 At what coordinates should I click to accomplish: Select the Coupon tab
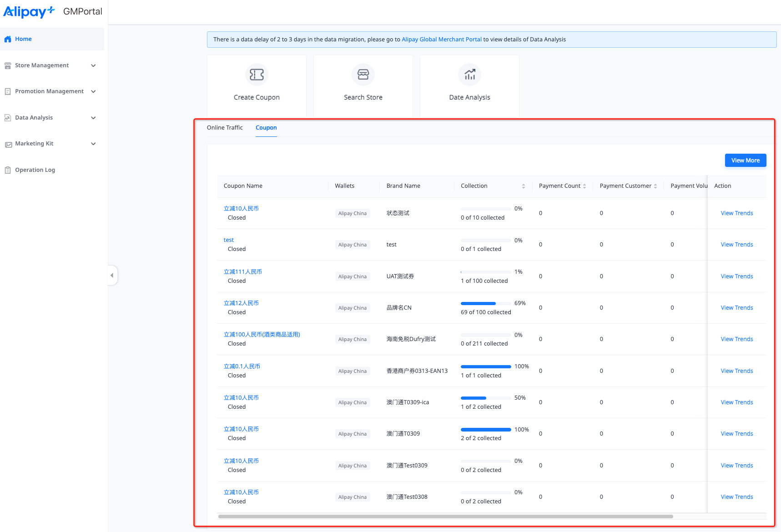pyautogui.click(x=266, y=128)
